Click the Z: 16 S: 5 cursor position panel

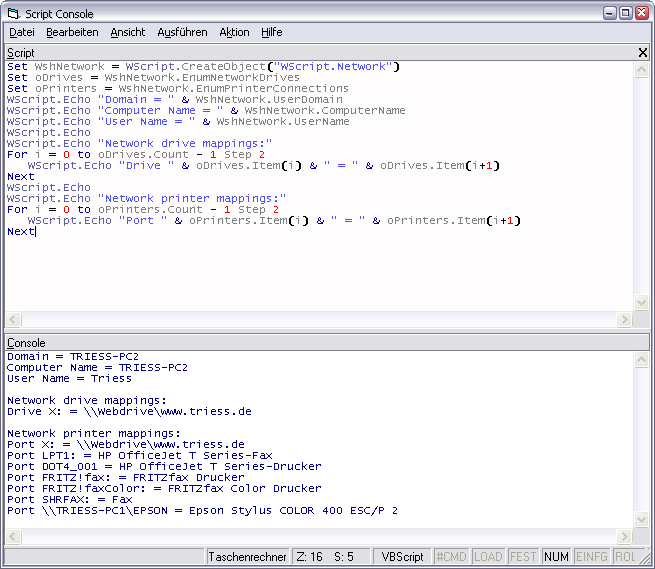point(331,557)
